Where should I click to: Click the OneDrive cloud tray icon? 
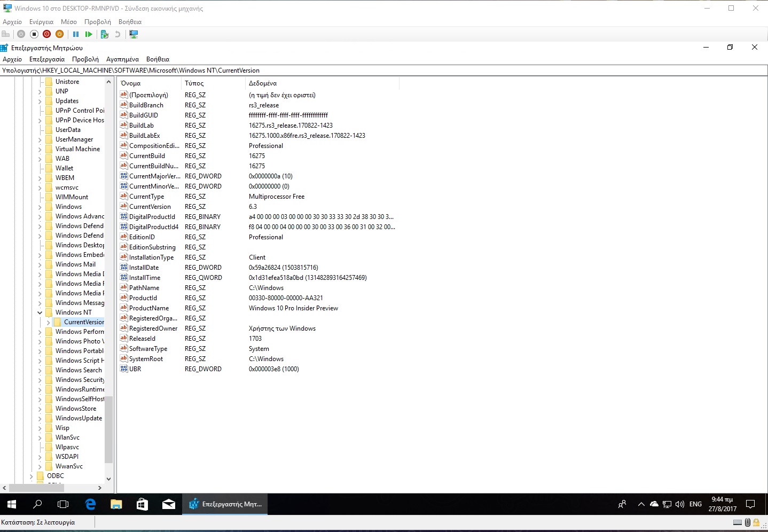(x=654, y=504)
